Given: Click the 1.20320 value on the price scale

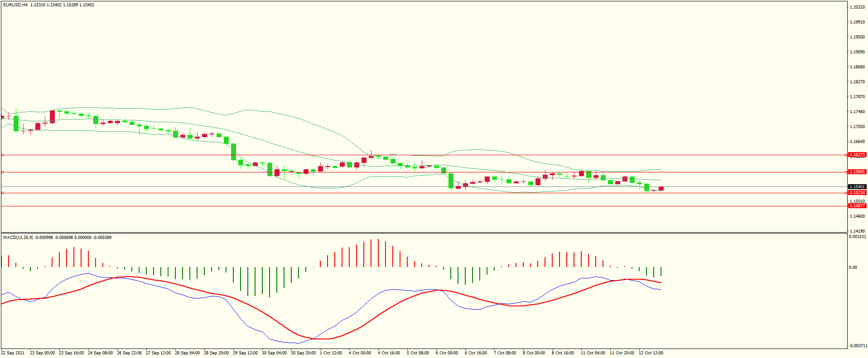Looking at the screenshot, I should pyautogui.click(x=857, y=7).
